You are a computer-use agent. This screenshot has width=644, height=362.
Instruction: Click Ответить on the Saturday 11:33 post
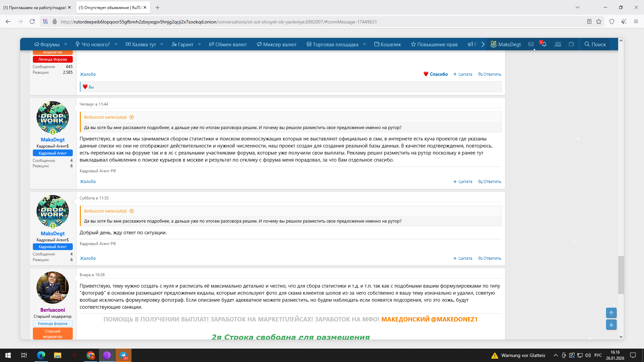489,258
